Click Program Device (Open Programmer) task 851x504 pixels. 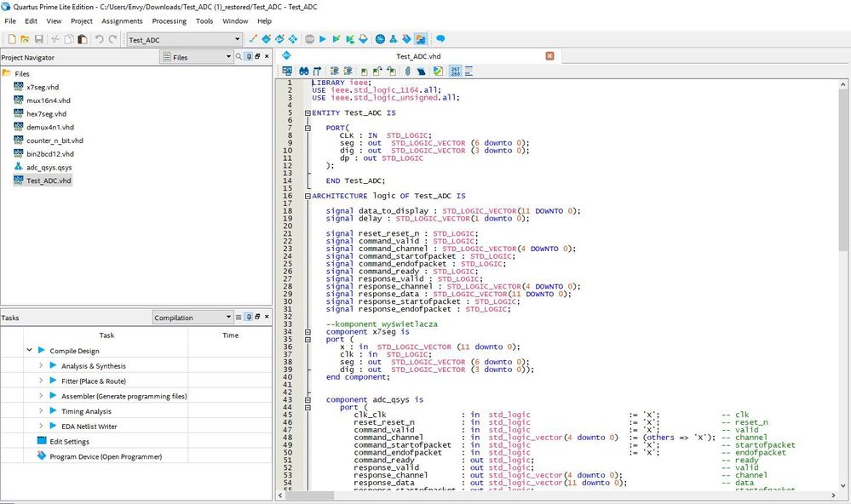coord(105,456)
